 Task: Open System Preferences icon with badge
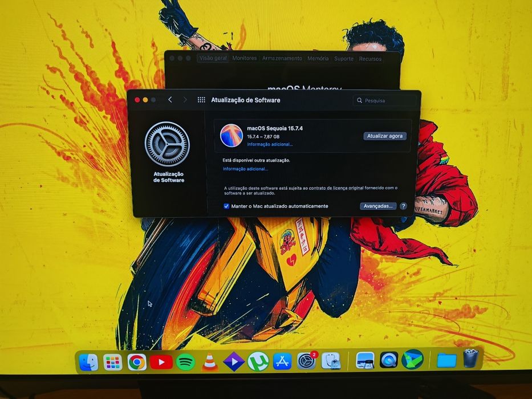[306, 361]
